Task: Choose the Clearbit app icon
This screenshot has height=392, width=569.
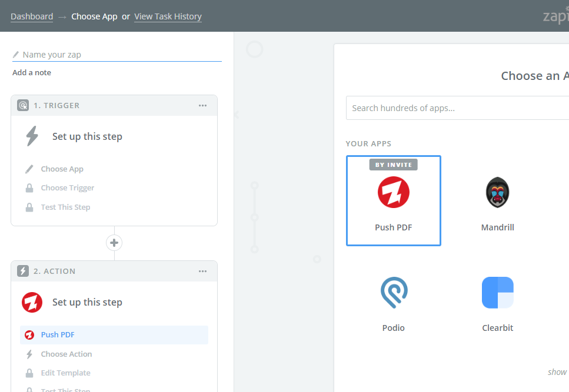Action: click(x=498, y=293)
